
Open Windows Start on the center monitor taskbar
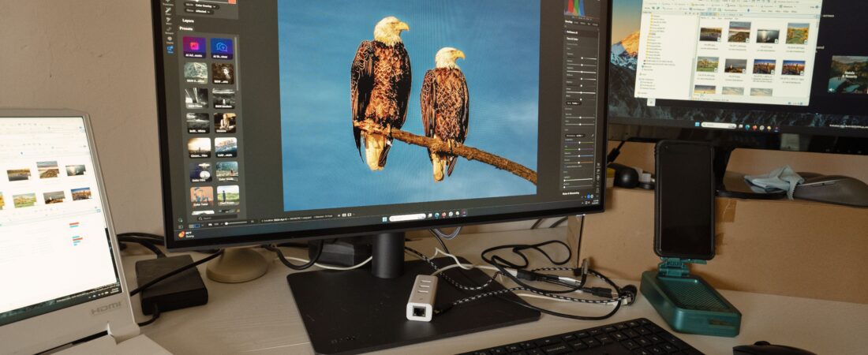click(384, 219)
